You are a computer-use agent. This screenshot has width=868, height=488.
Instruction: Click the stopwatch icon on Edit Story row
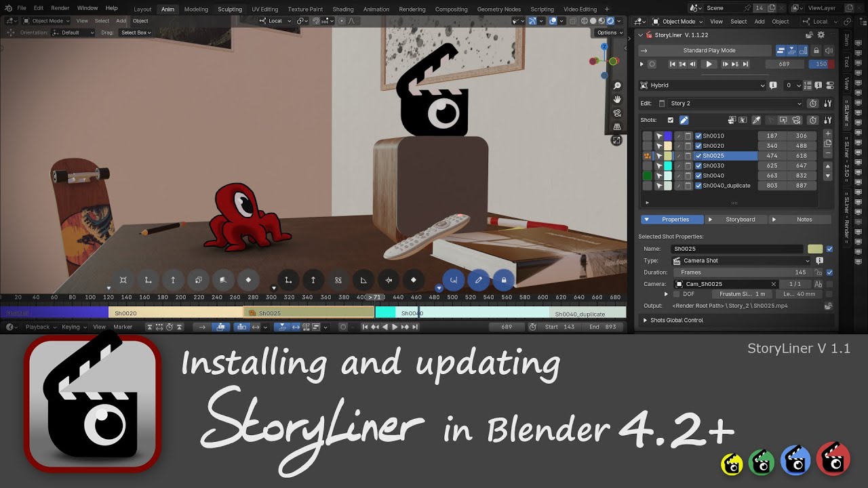point(813,103)
